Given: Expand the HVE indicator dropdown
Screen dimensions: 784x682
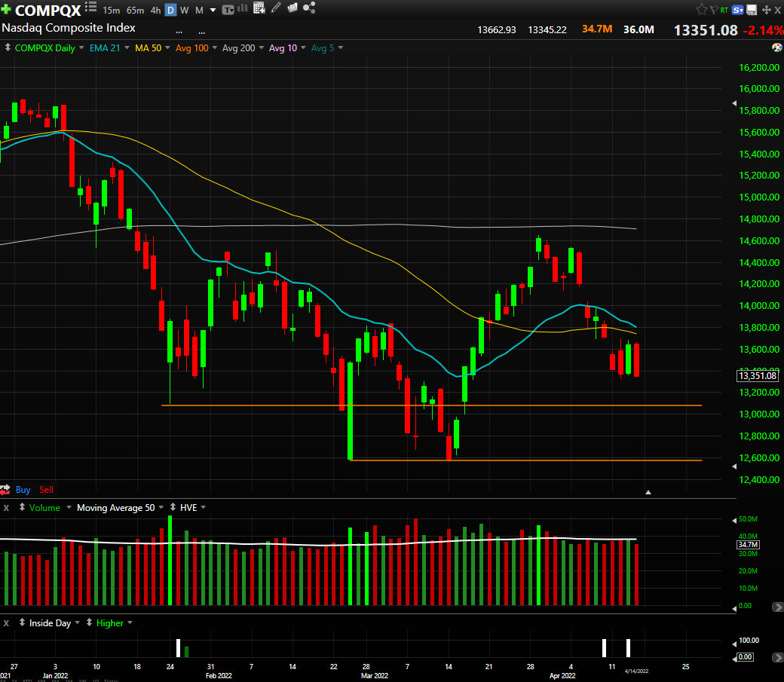Looking at the screenshot, I should [x=203, y=507].
